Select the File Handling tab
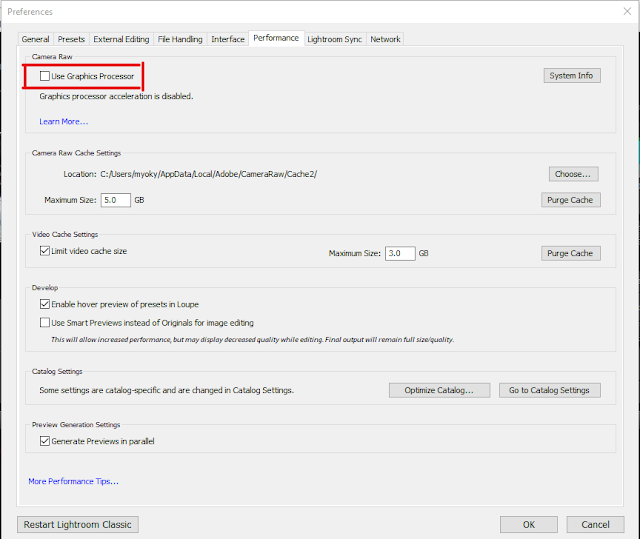Viewport: 640px width, 539px height. click(180, 39)
